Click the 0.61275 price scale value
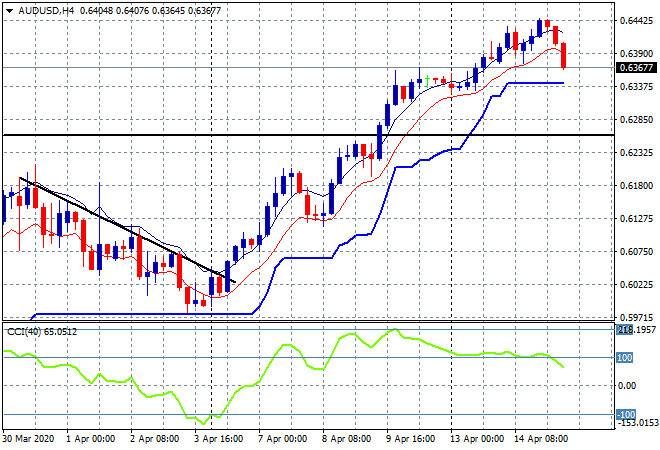The image size is (660, 450). (x=636, y=218)
